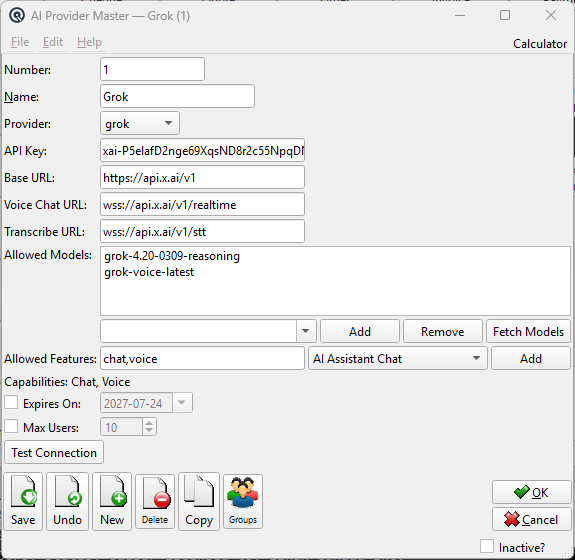Tick the Inactive? checkbox

pyautogui.click(x=487, y=546)
